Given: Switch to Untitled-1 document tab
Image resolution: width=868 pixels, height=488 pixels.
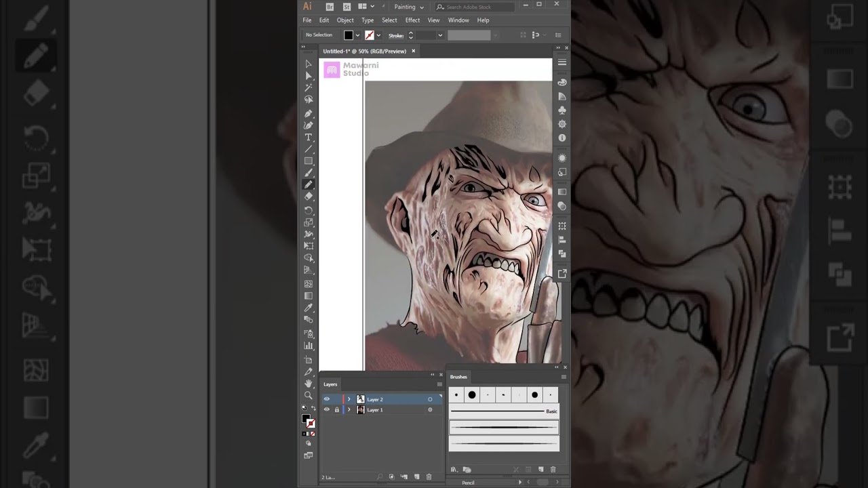Looking at the screenshot, I should pyautogui.click(x=365, y=51).
